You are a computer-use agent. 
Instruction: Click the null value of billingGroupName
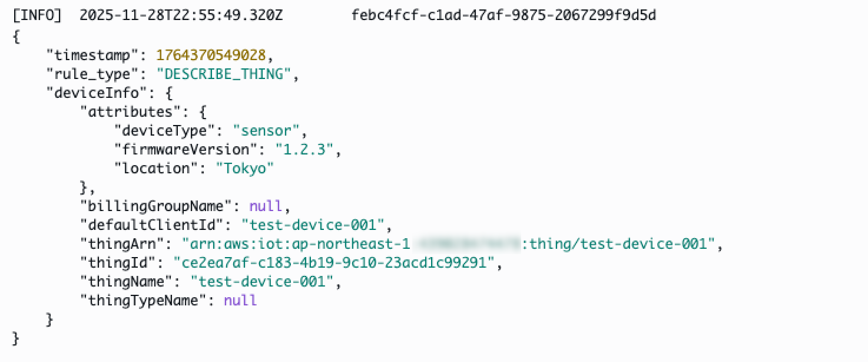pyautogui.click(x=266, y=206)
